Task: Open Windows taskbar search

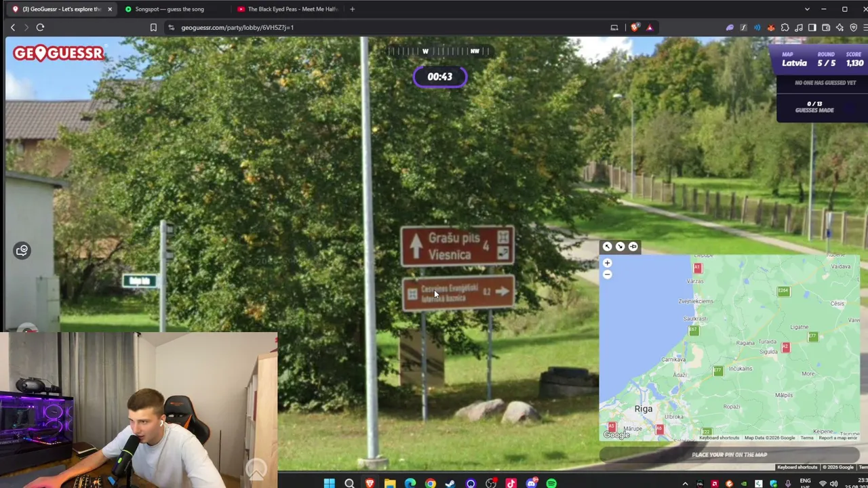Action: [x=349, y=483]
